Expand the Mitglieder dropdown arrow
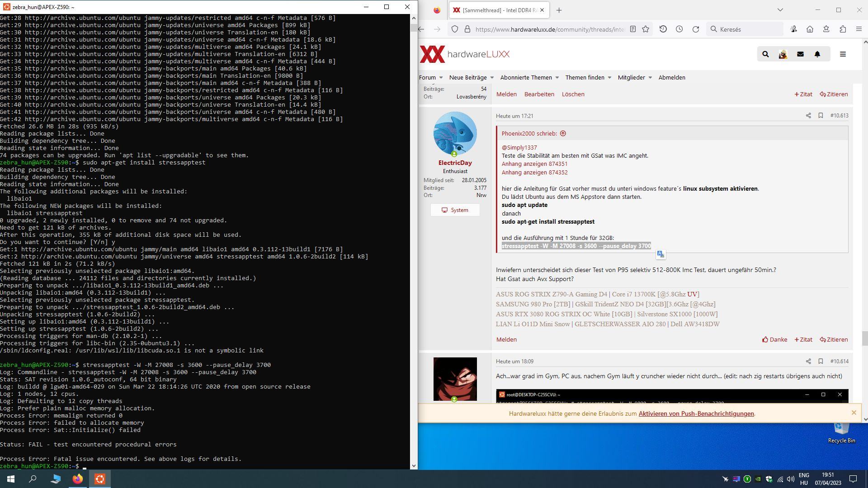The width and height of the screenshot is (868, 488). [x=650, y=78]
